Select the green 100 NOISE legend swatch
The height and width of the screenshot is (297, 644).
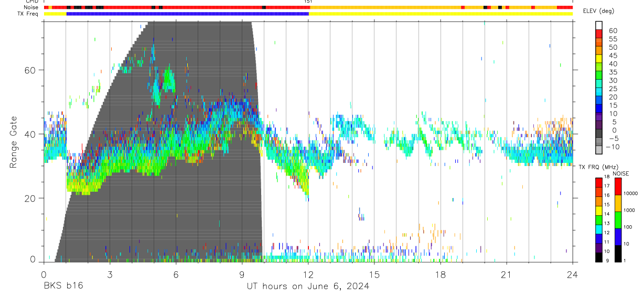point(618,219)
